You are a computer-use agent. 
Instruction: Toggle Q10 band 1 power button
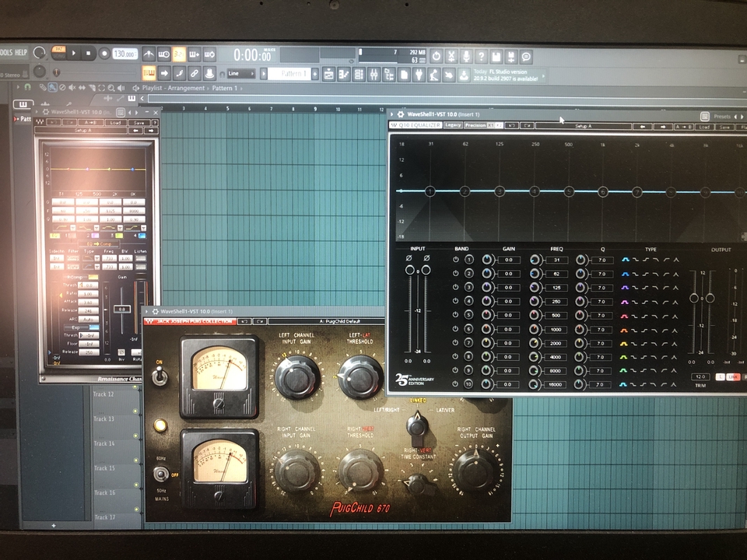pyautogui.click(x=455, y=260)
